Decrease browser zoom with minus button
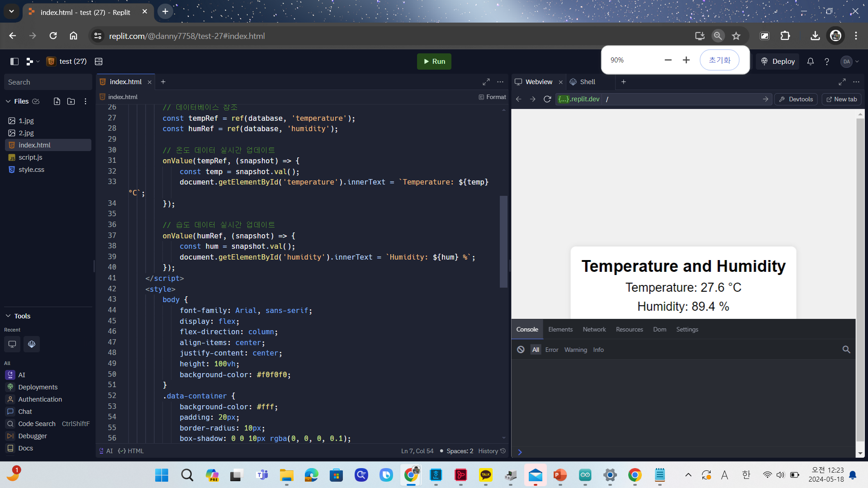Image resolution: width=868 pixels, height=488 pixels. [x=668, y=60]
